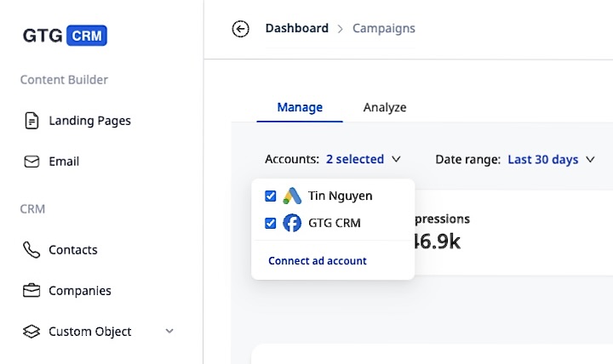613x364 pixels.
Task: Click the Dashboard breadcrumb link
Action: pos(297,29)
